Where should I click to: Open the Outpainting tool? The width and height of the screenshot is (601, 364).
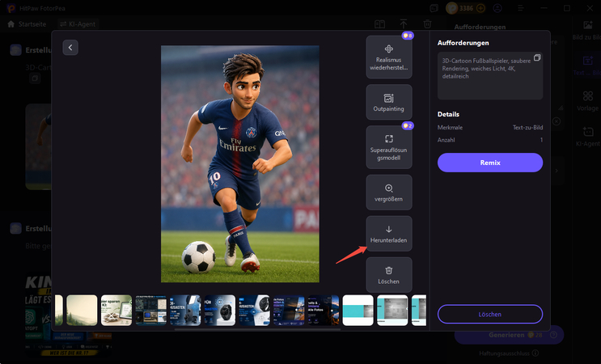(x=388, y=102)
